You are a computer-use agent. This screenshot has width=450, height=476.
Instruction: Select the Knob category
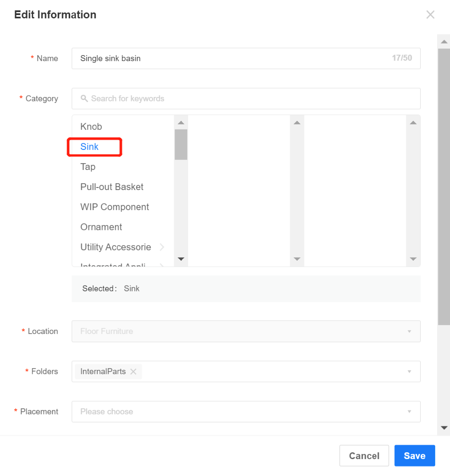(x=91, y=127)
